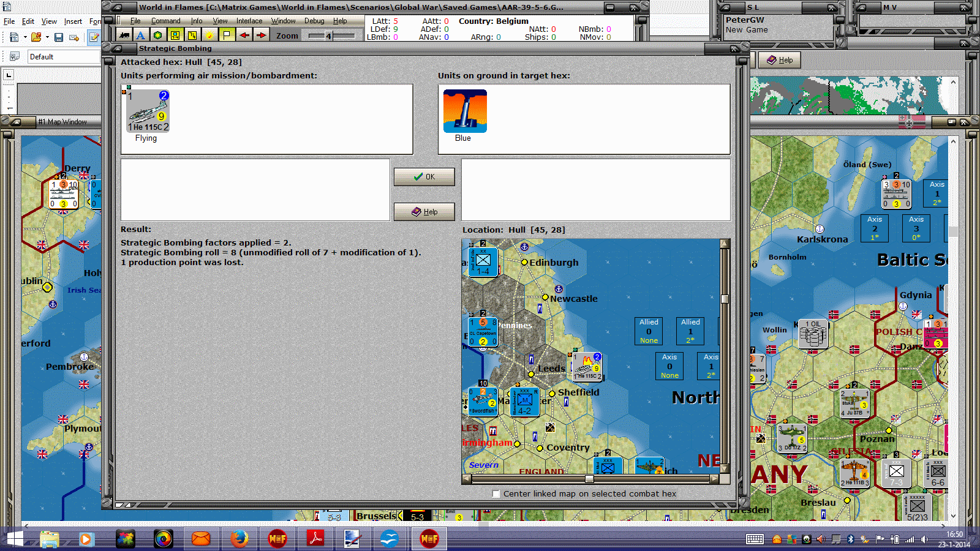Click the red left arrow toolbar button
Screen dimensions: 980x551
click(244, 35)
